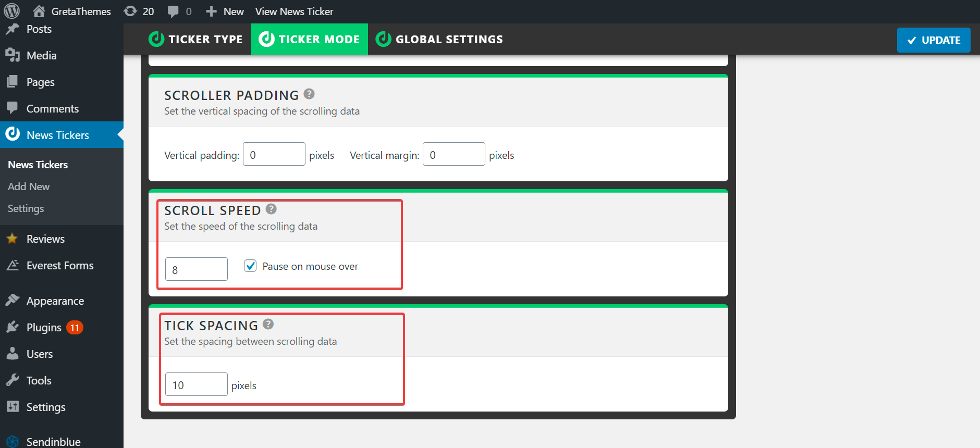Click the Media icon in sidebar
980x448 pixels.
(13, 55)
